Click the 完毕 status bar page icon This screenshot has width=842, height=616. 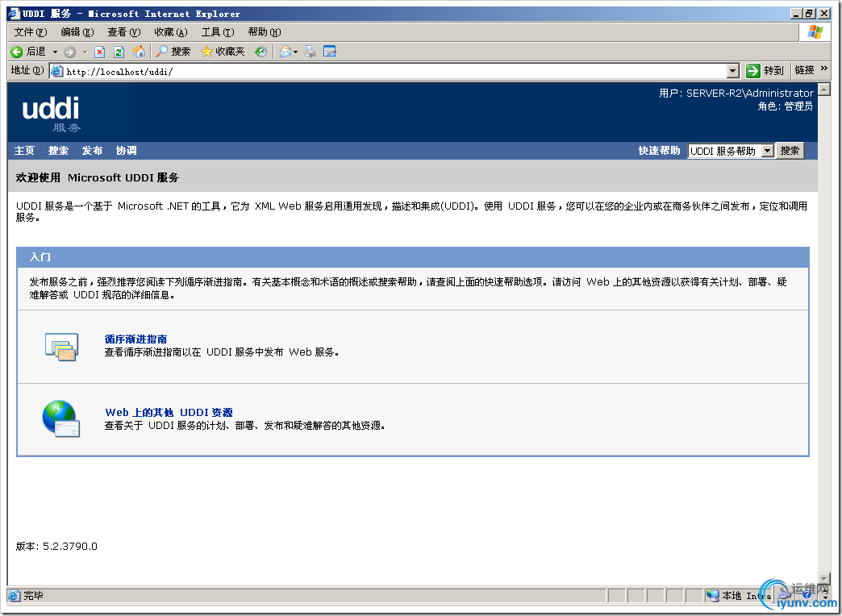(x=15, y=596)
